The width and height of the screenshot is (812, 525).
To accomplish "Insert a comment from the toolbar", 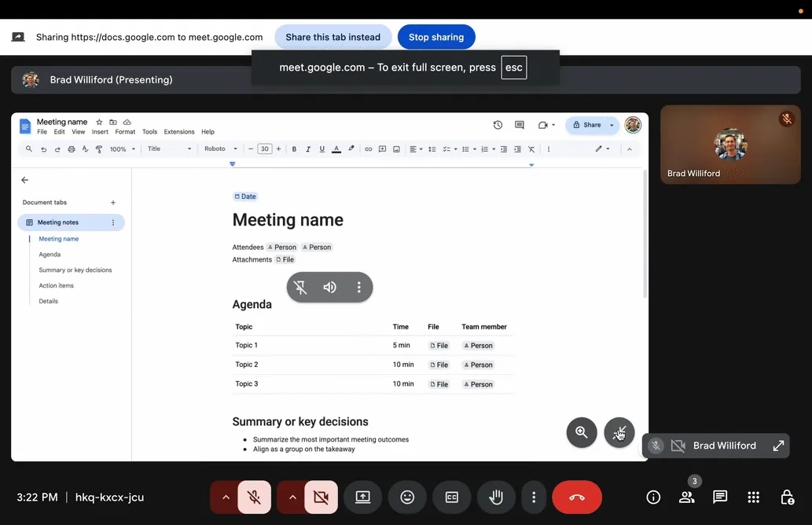I will click(x=382, y=149).
